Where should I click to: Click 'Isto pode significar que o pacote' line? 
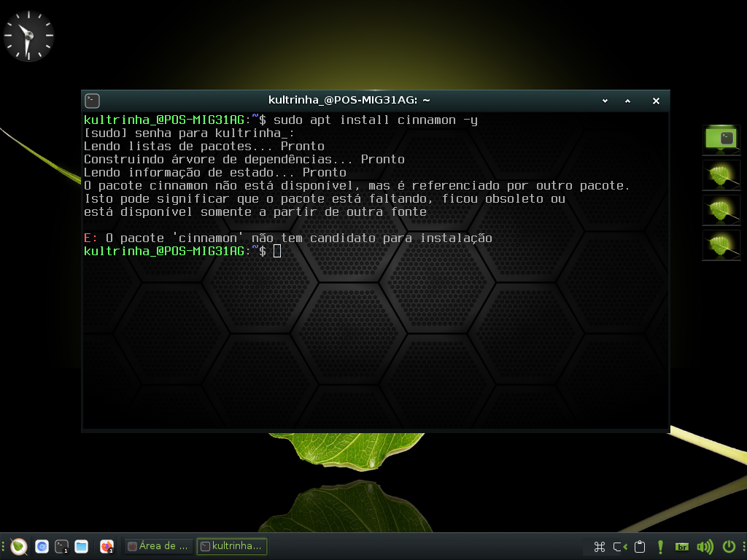325,198
